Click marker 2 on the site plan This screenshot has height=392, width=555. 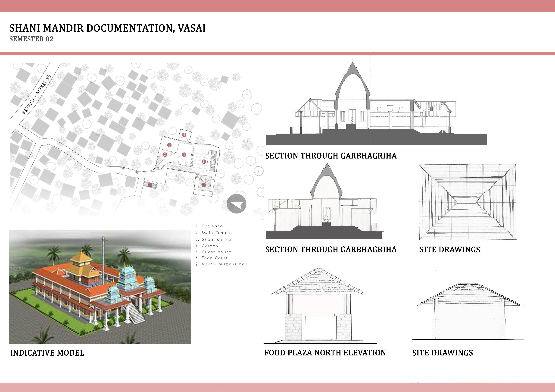[x=169, y=145]
